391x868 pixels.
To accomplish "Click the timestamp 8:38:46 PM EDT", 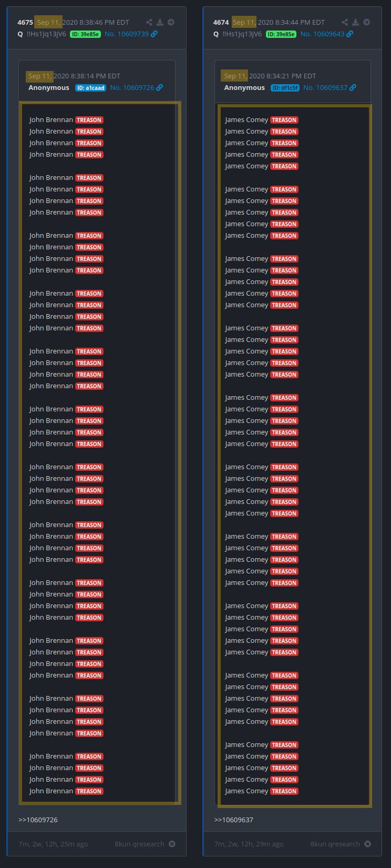I will click(x=105, y=22).
